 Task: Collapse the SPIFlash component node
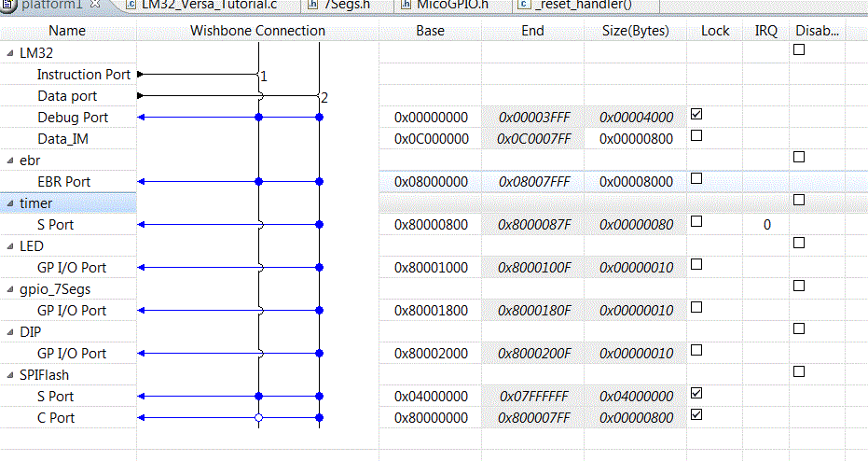pyautogui.click(x=10, y=375)
